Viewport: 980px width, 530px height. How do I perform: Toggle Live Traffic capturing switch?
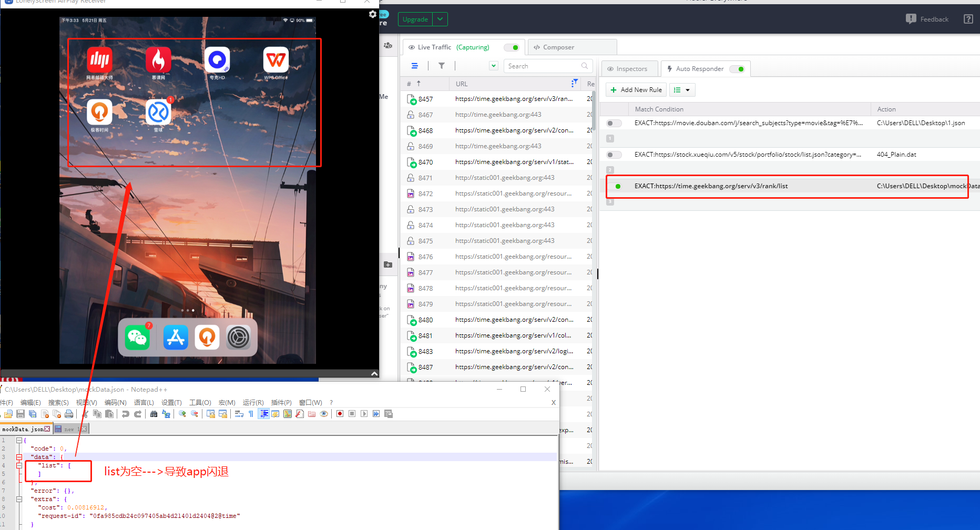point(512,47)
